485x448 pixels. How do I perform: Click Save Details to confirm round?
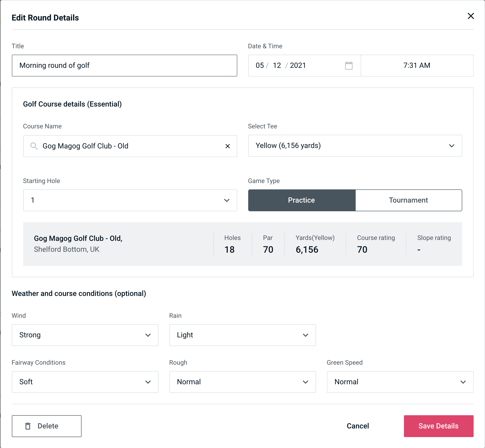click(438, 426)
